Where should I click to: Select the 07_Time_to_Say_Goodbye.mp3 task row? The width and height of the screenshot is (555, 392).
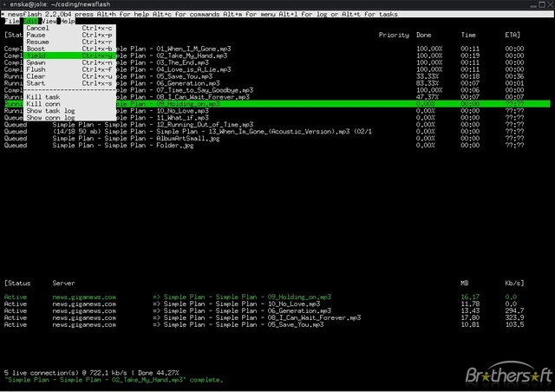(277, 90)
